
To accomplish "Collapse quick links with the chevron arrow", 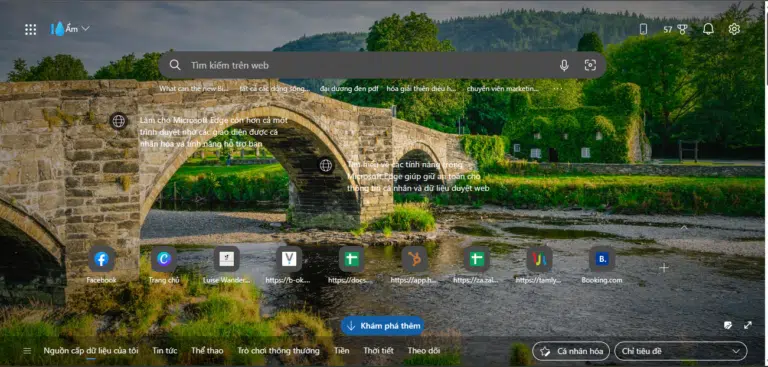I will click(684, 228).
